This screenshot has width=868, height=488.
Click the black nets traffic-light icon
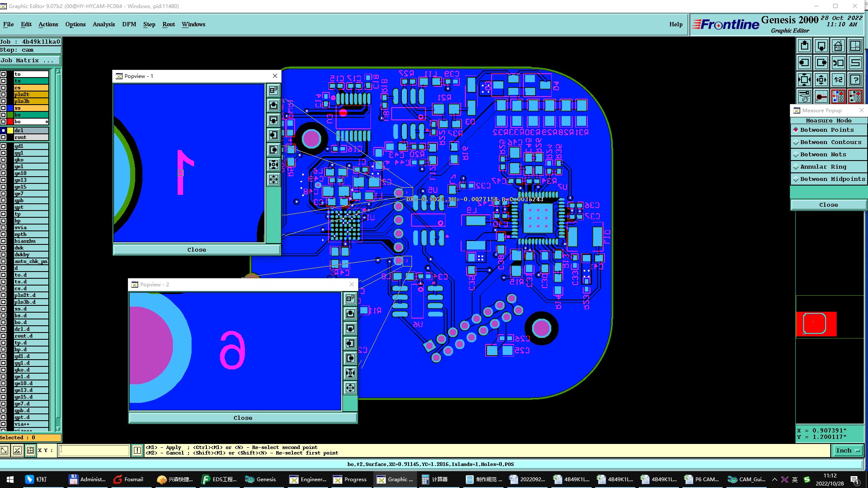point(855,97)
